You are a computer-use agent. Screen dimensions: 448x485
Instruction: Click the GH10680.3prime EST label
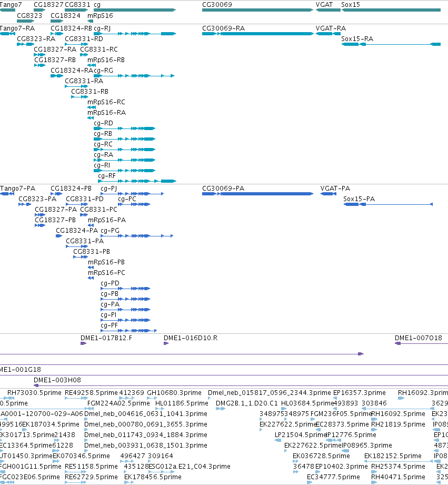point(174,393)
